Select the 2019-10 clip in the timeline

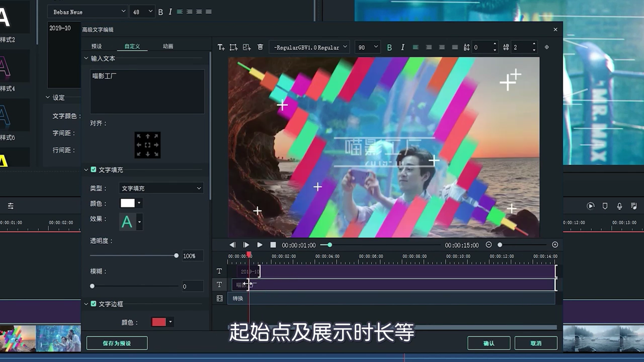click(x=352, y=271)
